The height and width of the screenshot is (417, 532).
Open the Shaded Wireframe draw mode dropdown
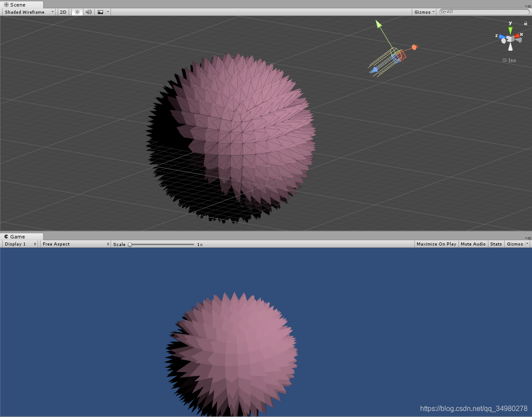(x=29, y=12)
